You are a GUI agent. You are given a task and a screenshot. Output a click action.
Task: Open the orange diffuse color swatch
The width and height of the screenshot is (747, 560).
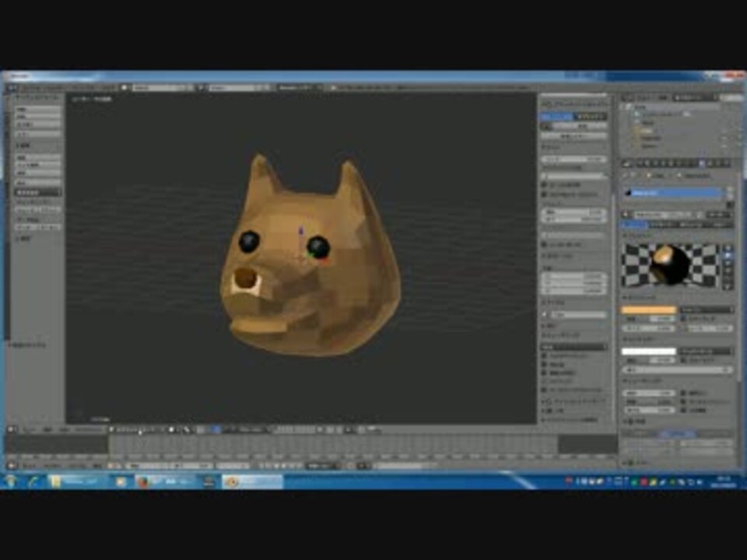[x=648, y=310]
